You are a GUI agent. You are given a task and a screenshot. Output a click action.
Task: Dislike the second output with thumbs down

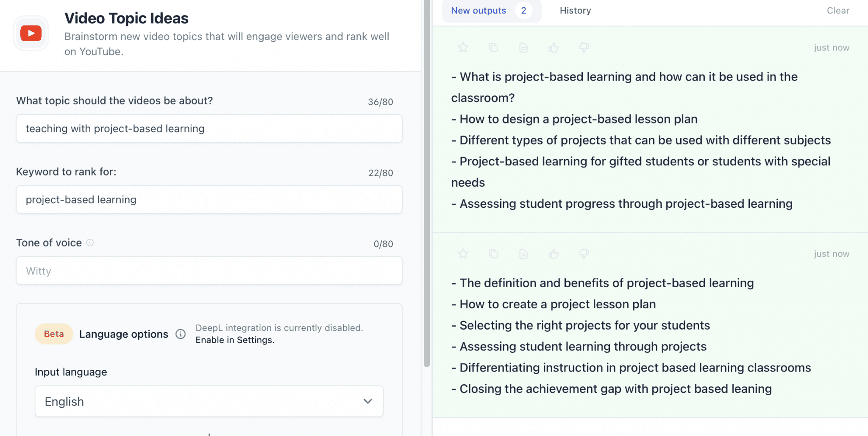tap(584, 254)
